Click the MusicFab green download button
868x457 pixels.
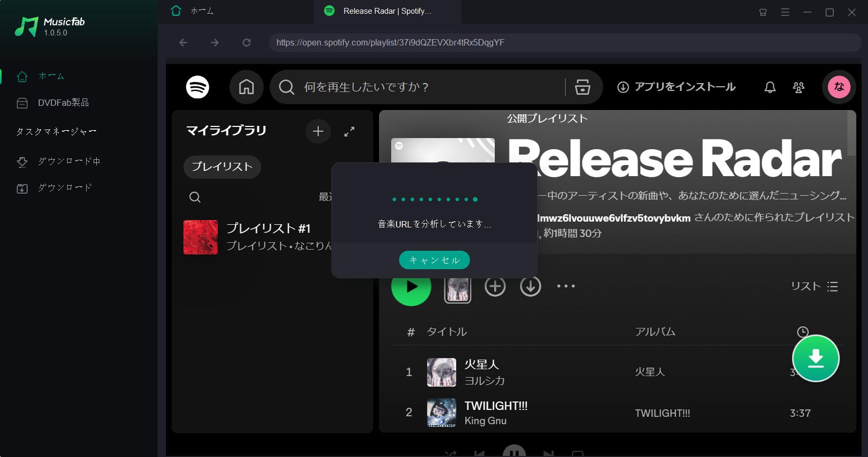click(x=816, y=358)
